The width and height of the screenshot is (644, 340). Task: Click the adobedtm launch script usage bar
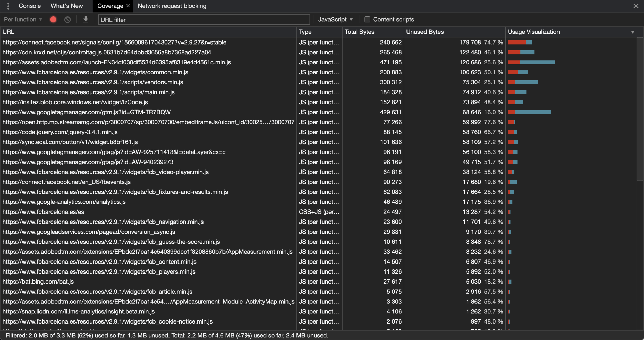coord(531,62)
